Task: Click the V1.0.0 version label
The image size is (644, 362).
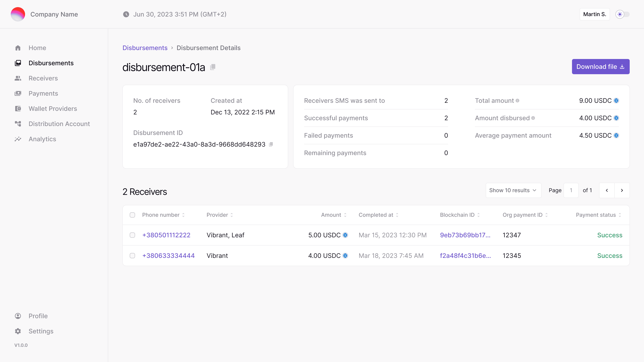Action: [21, 345]
